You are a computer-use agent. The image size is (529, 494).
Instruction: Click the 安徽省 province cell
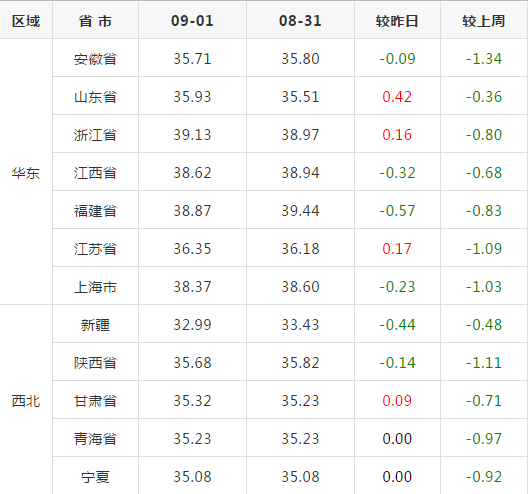point(95,59)
